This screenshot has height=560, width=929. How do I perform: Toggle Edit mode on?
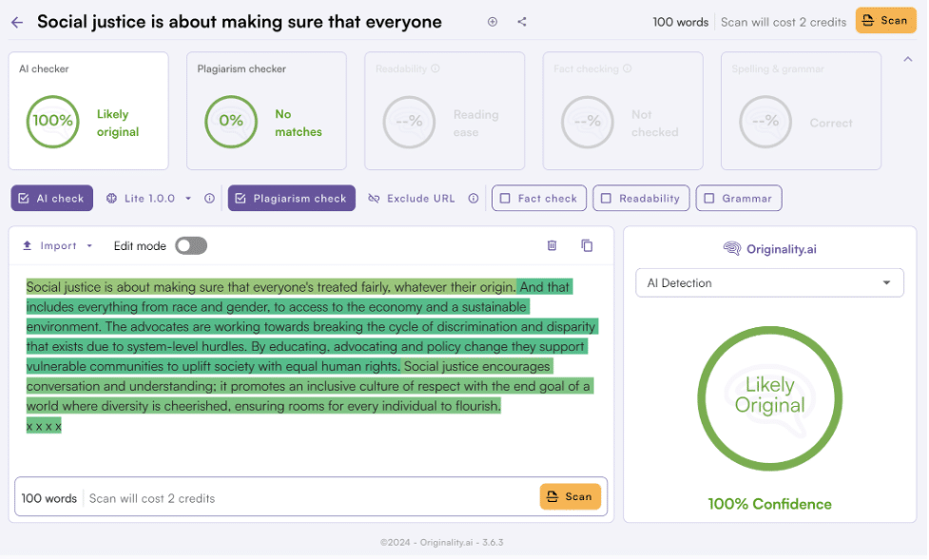[190, 245]
